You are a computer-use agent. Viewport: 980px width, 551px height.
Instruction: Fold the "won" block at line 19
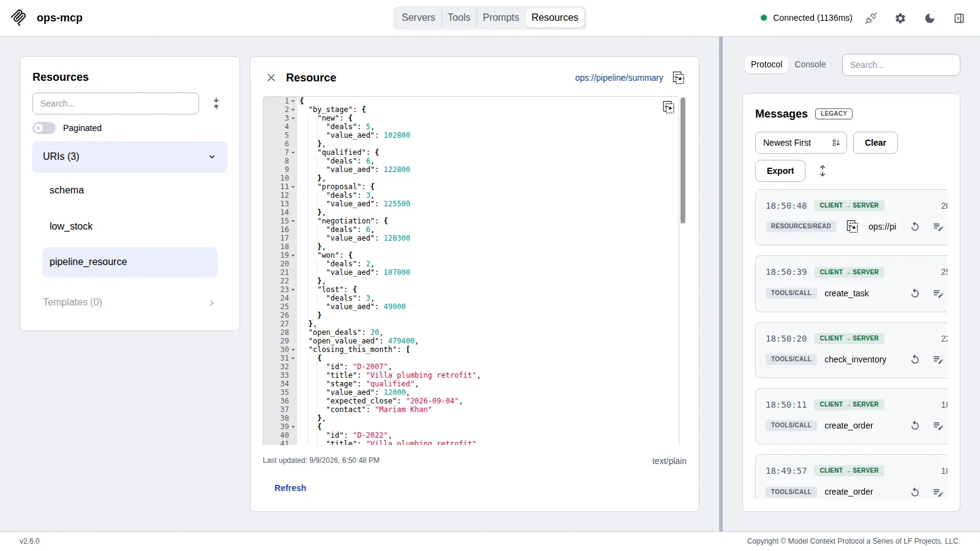pos(293,255)
